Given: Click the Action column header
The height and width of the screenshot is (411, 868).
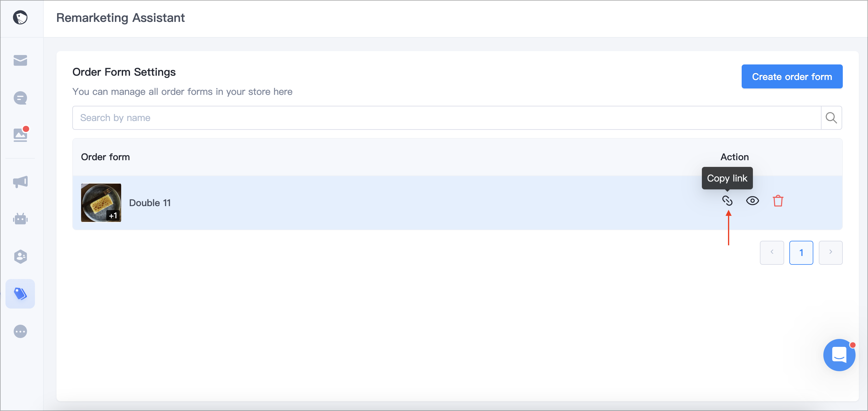Looking at the screenshot, I should [735, 157].
